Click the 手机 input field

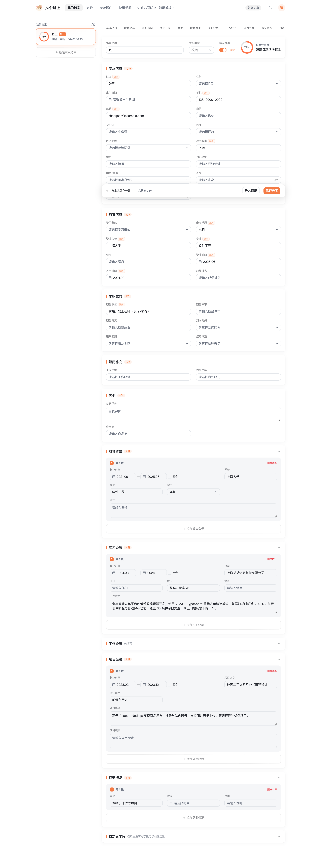pyautogui.click(x=239, y=100)
